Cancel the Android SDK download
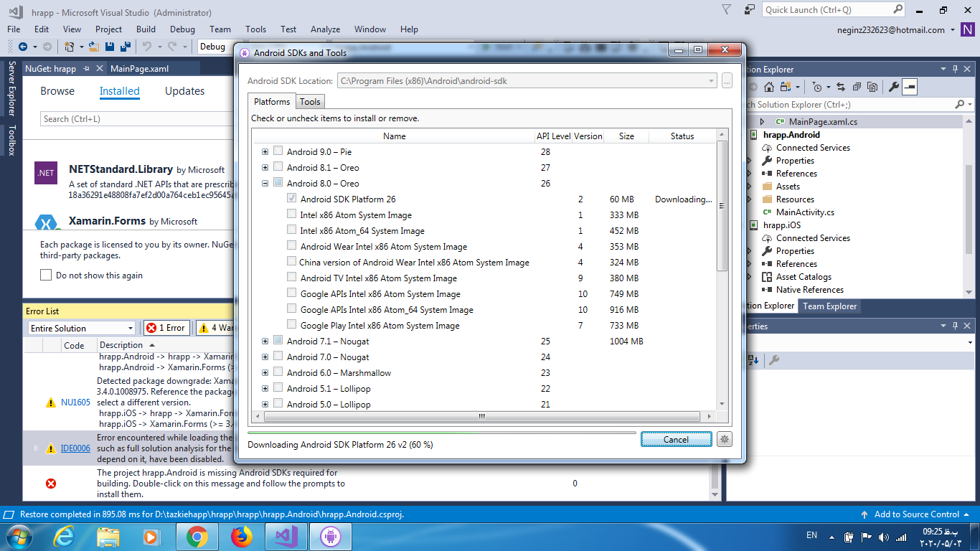This screenshot has width=980, height=551. coord(676,439)
